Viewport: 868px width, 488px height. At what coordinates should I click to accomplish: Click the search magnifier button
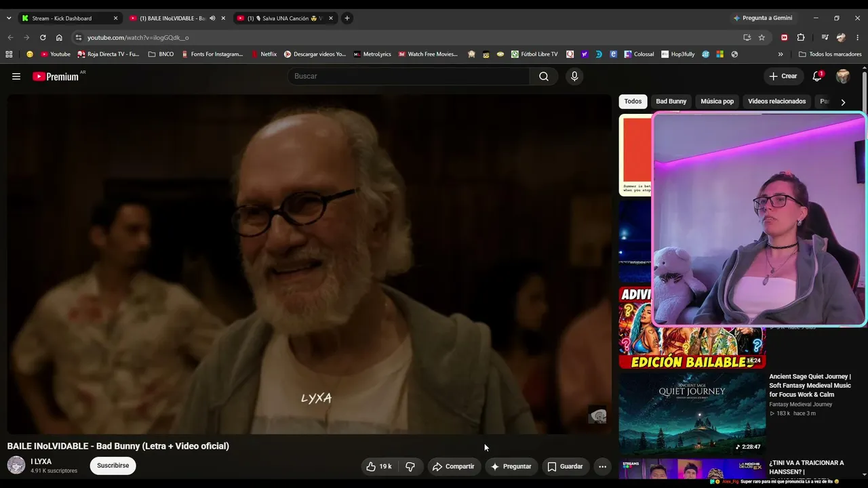[544, 77]
